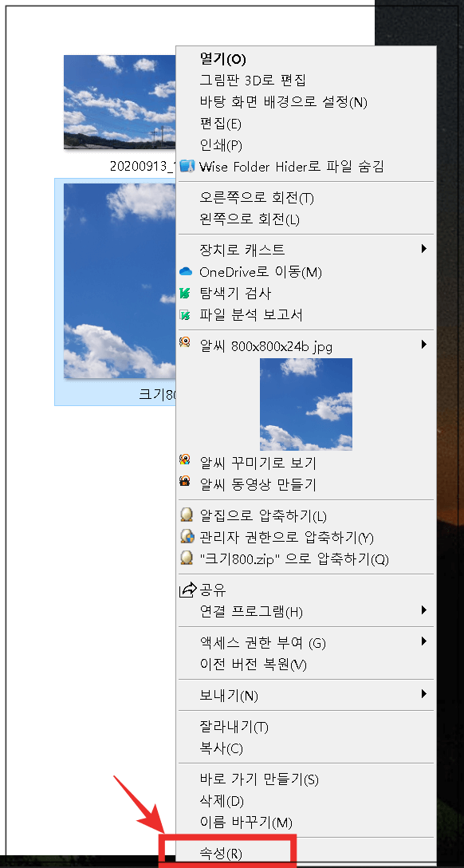This screenshot has width=464, height=868.
Task: Select 열기(O) in the context menu
Action: [223, 59]
